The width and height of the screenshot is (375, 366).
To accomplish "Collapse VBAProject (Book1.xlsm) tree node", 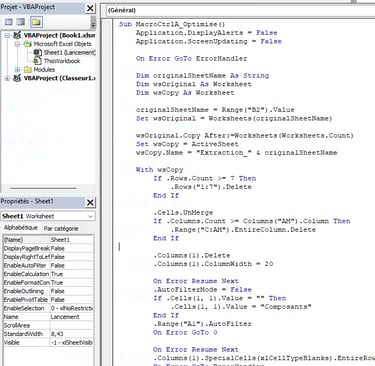I will point(7,35).
